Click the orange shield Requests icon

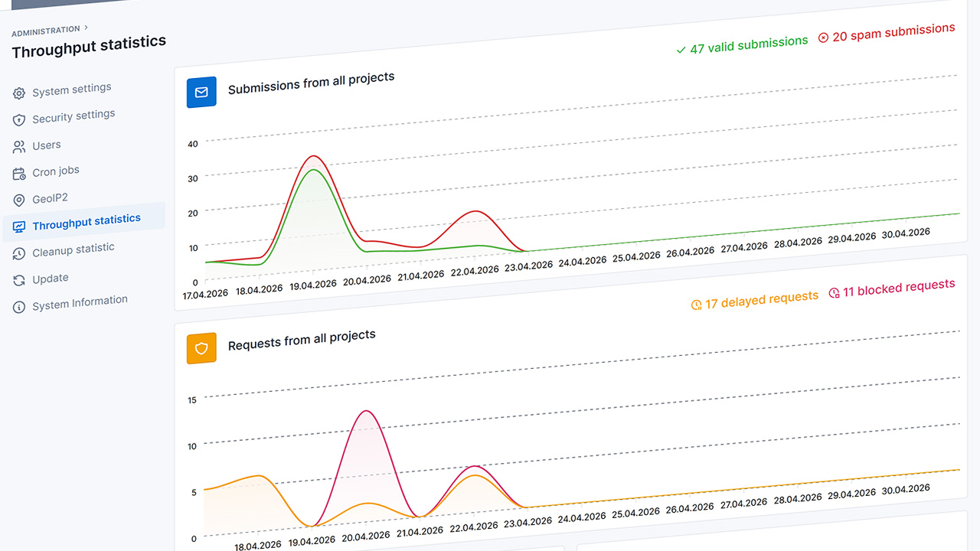[201, 348]
